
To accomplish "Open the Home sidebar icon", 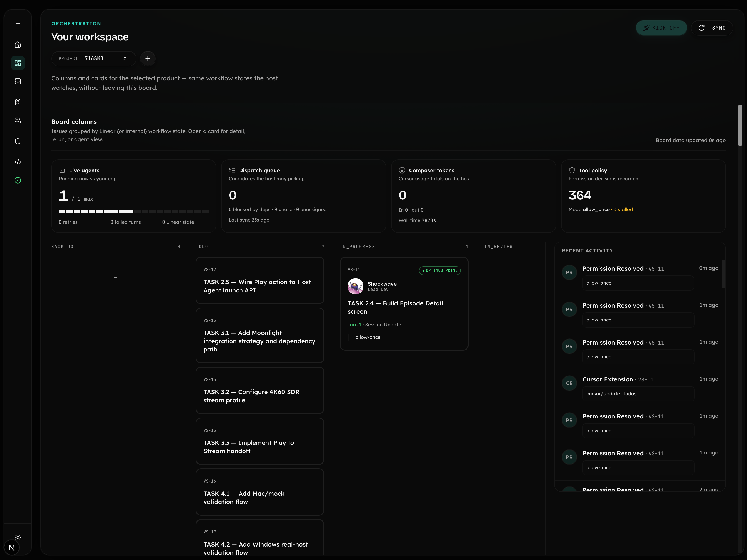I will point(18,45).
